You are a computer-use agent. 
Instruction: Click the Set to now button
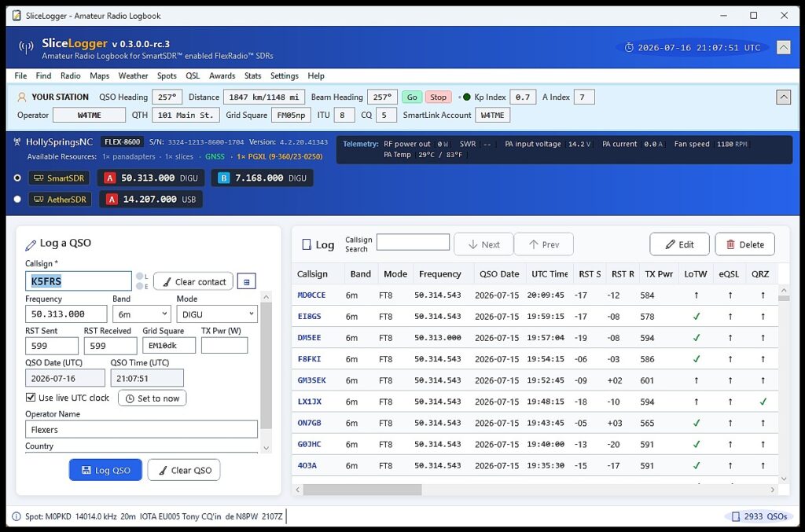click(x=152, y=398)
